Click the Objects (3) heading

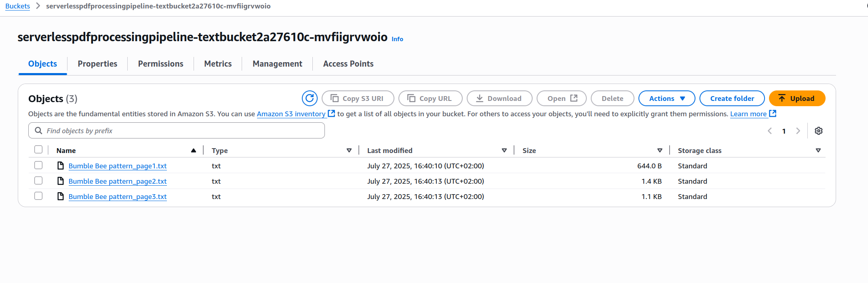click(x=53, y=99)
